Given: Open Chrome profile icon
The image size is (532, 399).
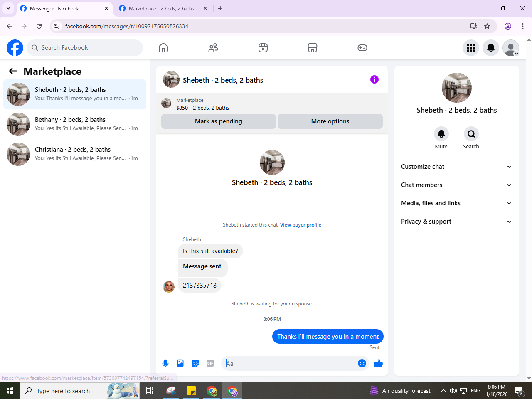Looking at the screenshot, I should [508, 26].
